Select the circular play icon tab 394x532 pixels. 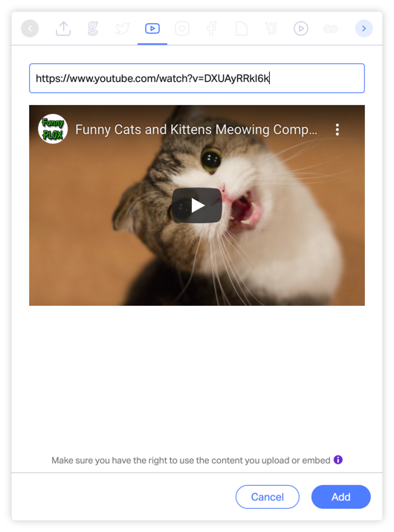(301, 28)
